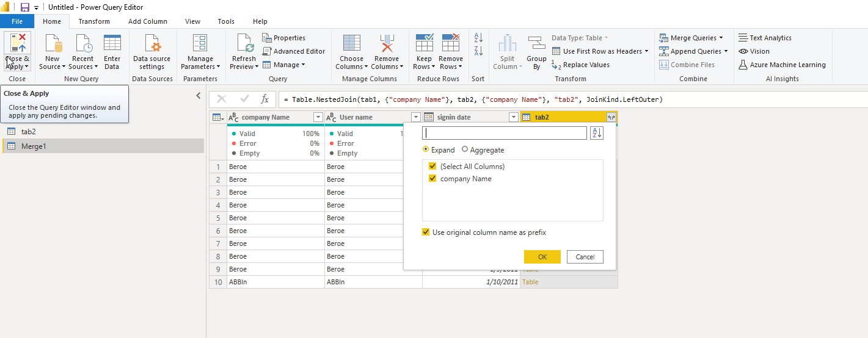The width and height of the screenshot is (868, 338).
Task: Click OK in expand column dialog
Action: tap(542, 257)
